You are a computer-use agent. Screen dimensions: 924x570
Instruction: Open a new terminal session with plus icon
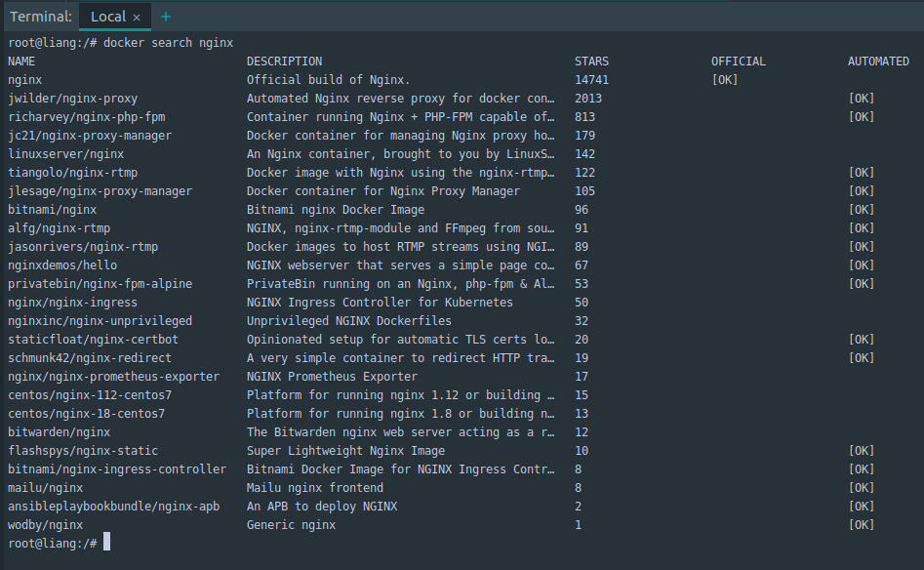click(x=165, y=17)
